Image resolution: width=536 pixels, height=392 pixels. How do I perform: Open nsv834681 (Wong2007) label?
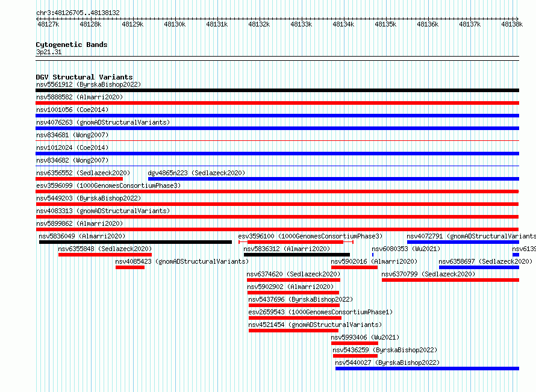pos(72,135)
